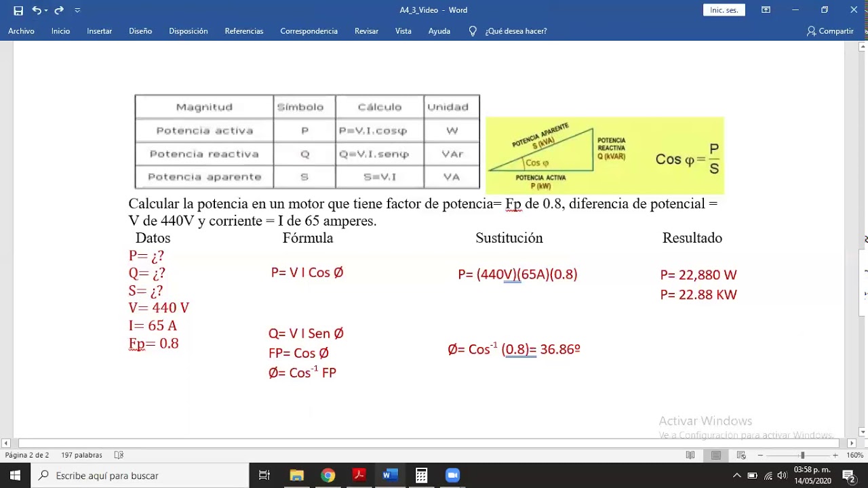Click the vertical scrollbar down arrow
The height and width of the screenshot is (488, 868).
click(863, 432)
